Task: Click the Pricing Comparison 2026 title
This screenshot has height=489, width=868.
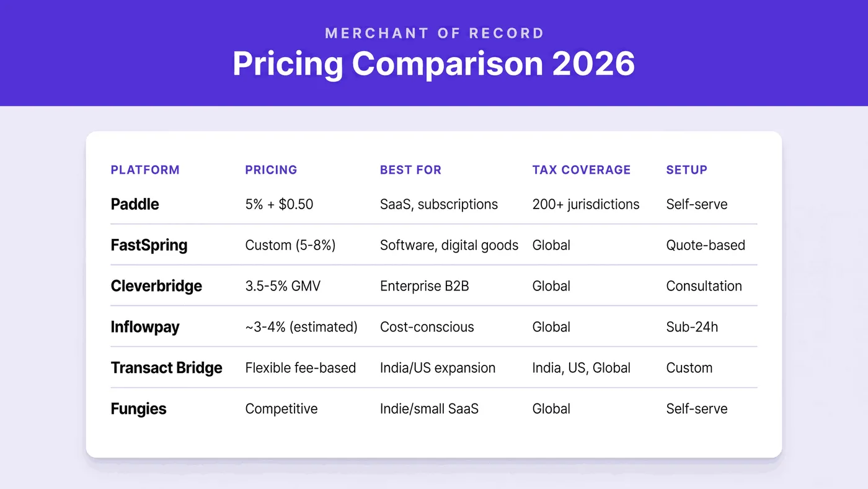Action: [x=434, y=63]
